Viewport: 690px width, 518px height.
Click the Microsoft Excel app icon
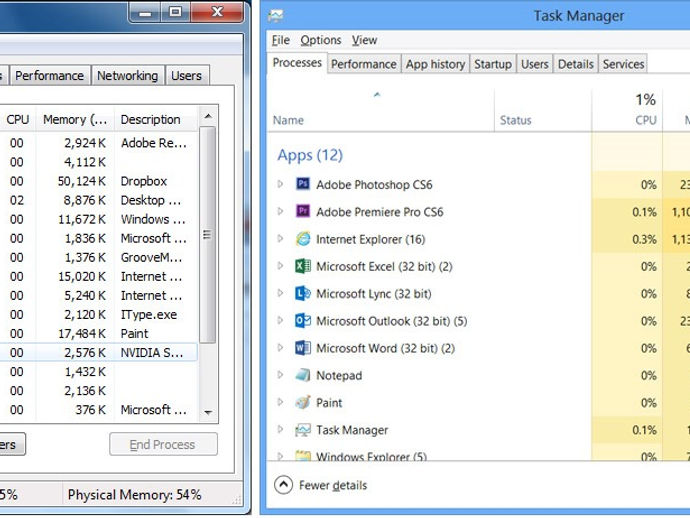click(303, 266)
